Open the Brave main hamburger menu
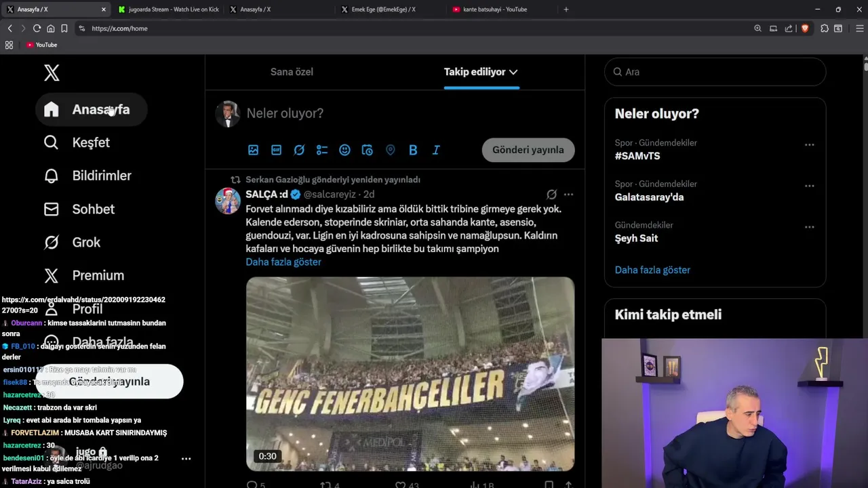 [x=860, y=28]
